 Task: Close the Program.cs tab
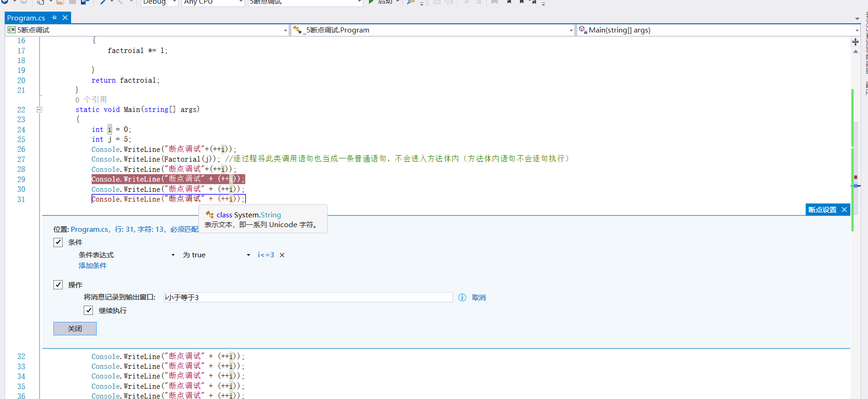(65, 18)
